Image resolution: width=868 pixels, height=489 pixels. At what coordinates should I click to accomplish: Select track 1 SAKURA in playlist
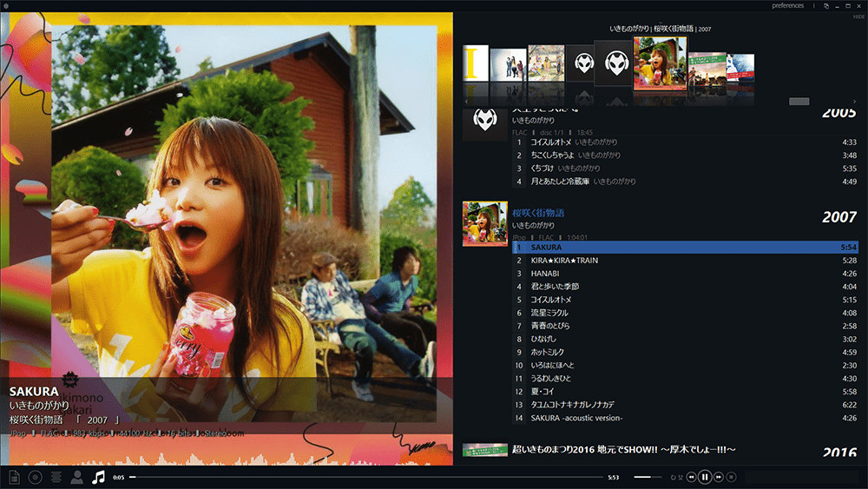pyautogui.click(x=686, y=247)
